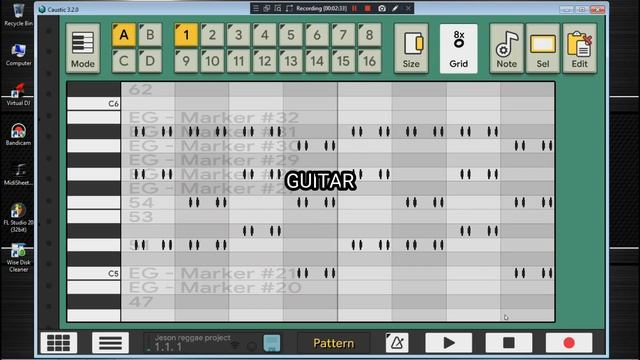640x360 pixels.
Task: Click the C6 piano key
Action: pos(93,104)
